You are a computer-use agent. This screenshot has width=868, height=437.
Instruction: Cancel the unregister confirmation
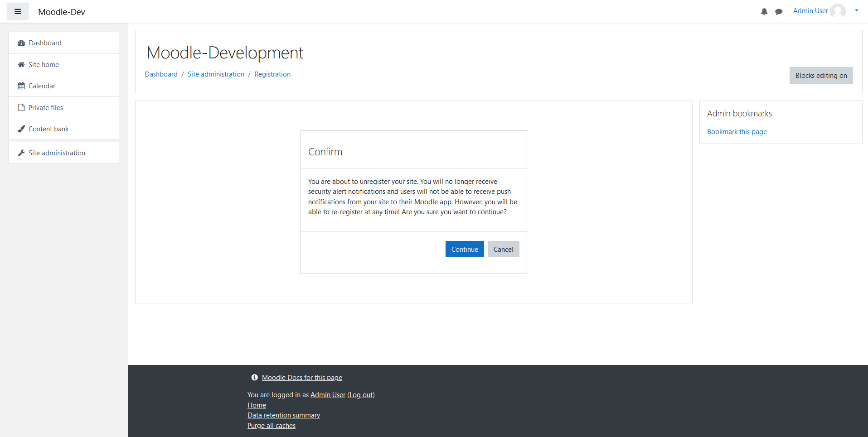pyautogui.click(x=503, y=249)
